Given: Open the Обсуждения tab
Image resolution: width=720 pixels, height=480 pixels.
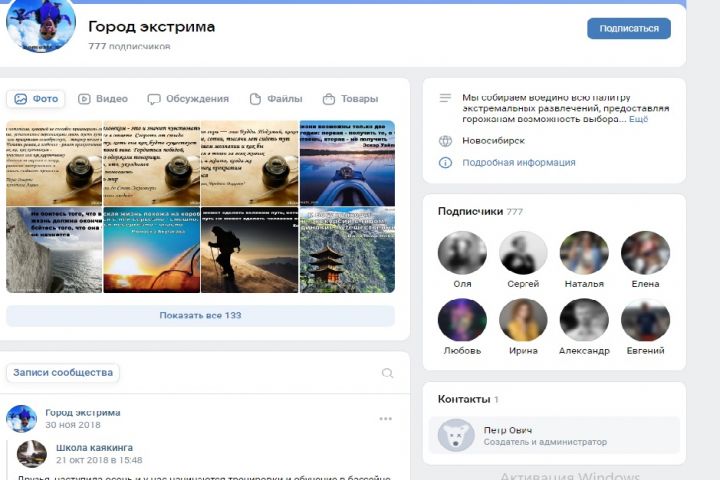Looking at the screenshot, I should 188,99.
